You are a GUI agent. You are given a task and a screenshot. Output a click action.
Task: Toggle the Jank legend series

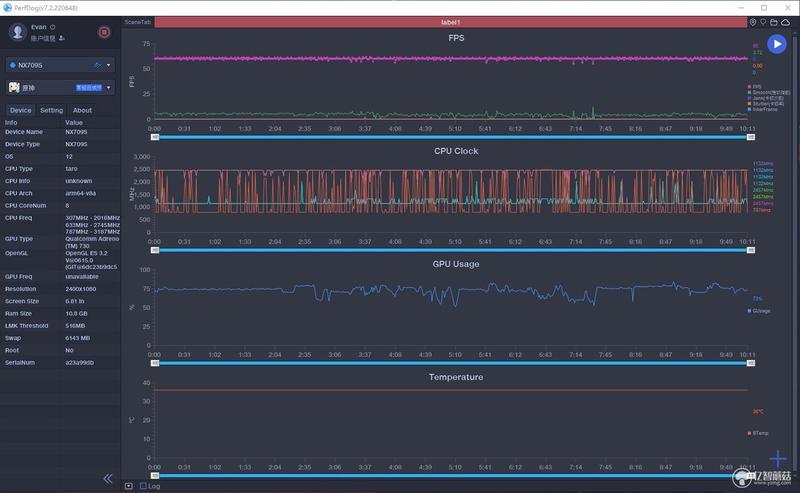pyautogui.click(x=765, y=98)
